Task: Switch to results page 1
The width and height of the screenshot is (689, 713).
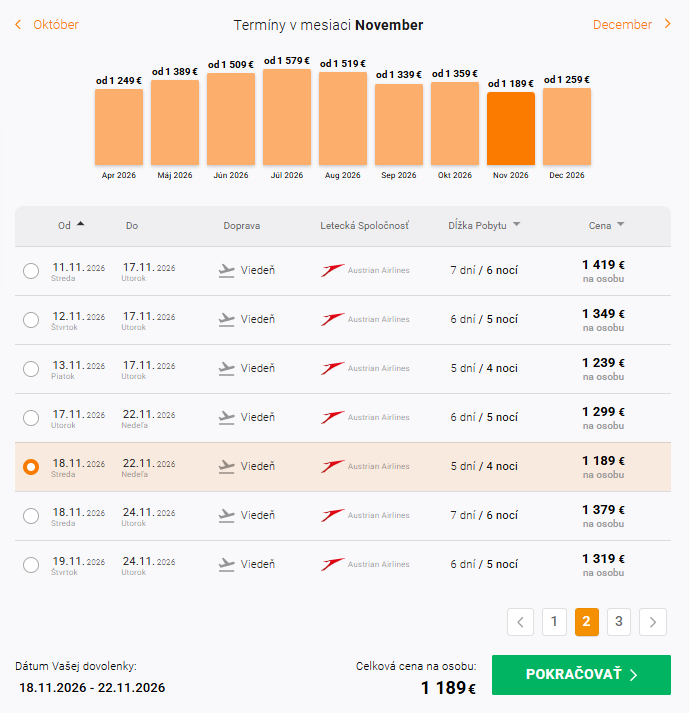Action: (553, 622)
